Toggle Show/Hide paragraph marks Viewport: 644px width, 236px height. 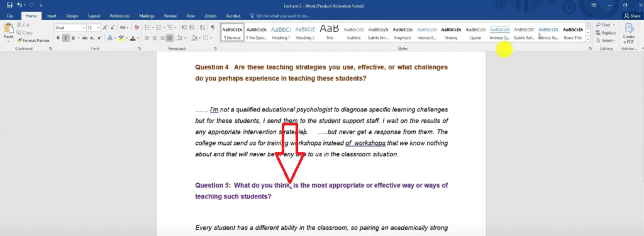[213, 28]
